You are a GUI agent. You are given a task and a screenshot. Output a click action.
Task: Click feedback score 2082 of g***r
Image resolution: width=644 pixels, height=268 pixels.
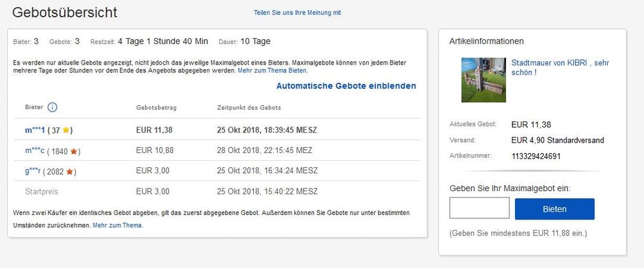57,172
